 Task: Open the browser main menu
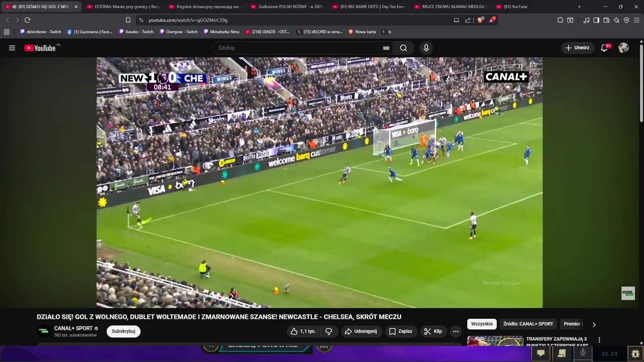click(x=637, y=20)
